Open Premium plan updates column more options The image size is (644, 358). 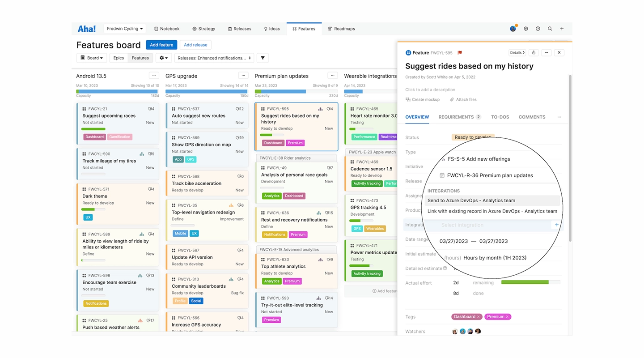[x=332, y=76]
